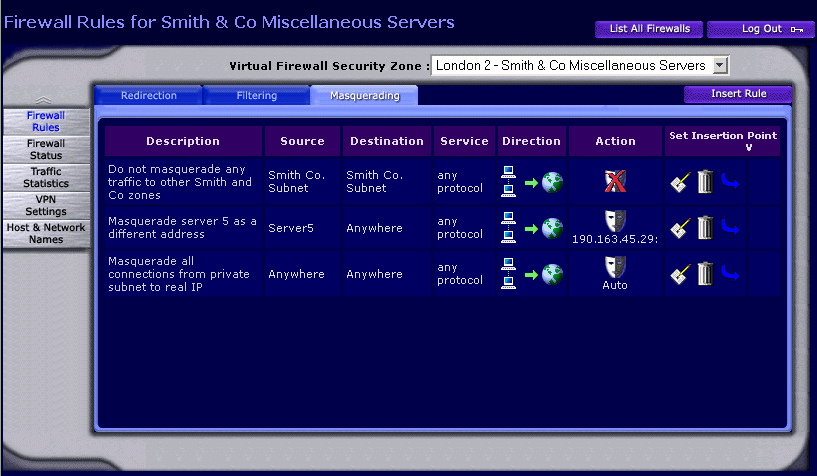The image size is (817, 476).
Task: Collapse sidebar using the up chevron
Action: [x=43, y=99]
